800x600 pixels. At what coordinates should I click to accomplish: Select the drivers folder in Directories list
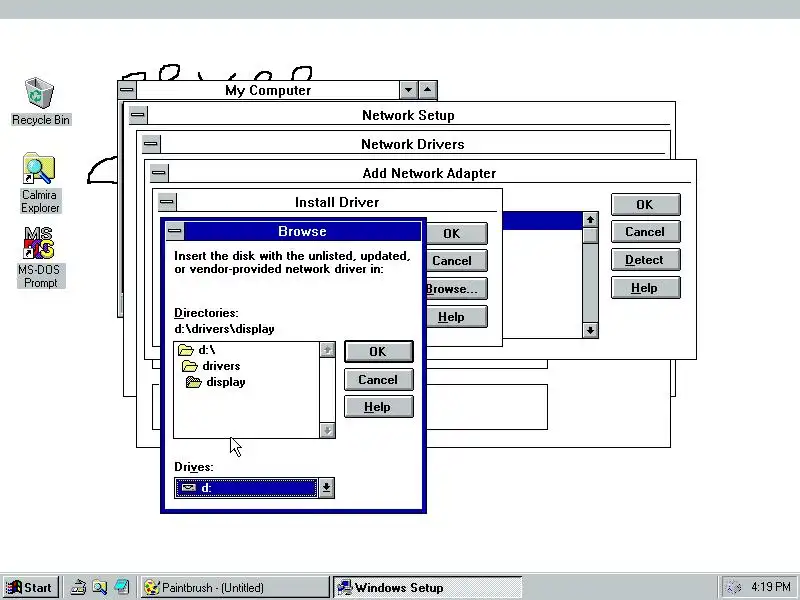(211, 366)
